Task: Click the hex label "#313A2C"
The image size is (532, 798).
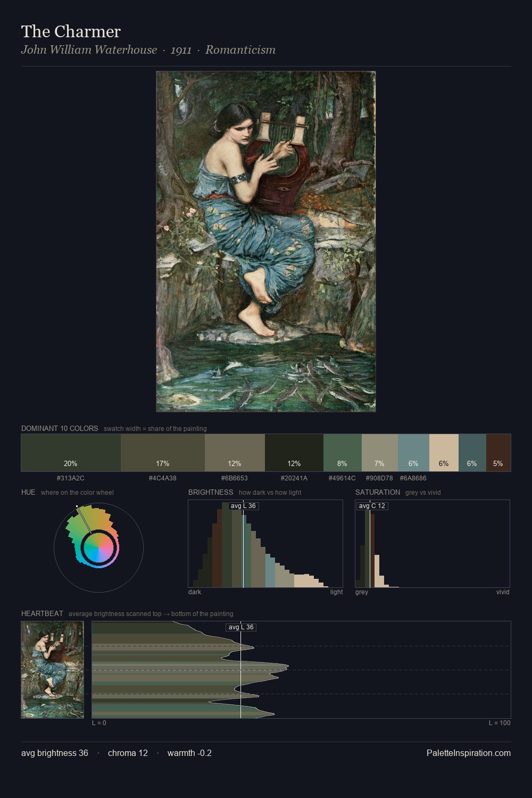Action: 71,478
